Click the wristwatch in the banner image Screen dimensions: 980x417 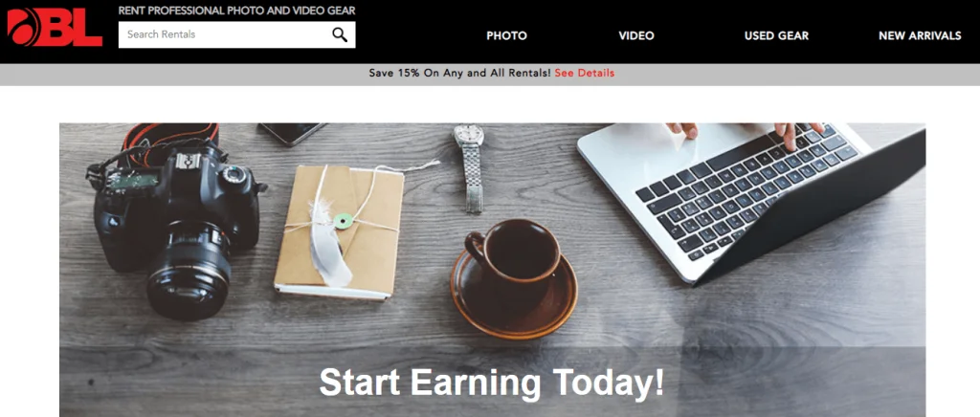[471, 167]
